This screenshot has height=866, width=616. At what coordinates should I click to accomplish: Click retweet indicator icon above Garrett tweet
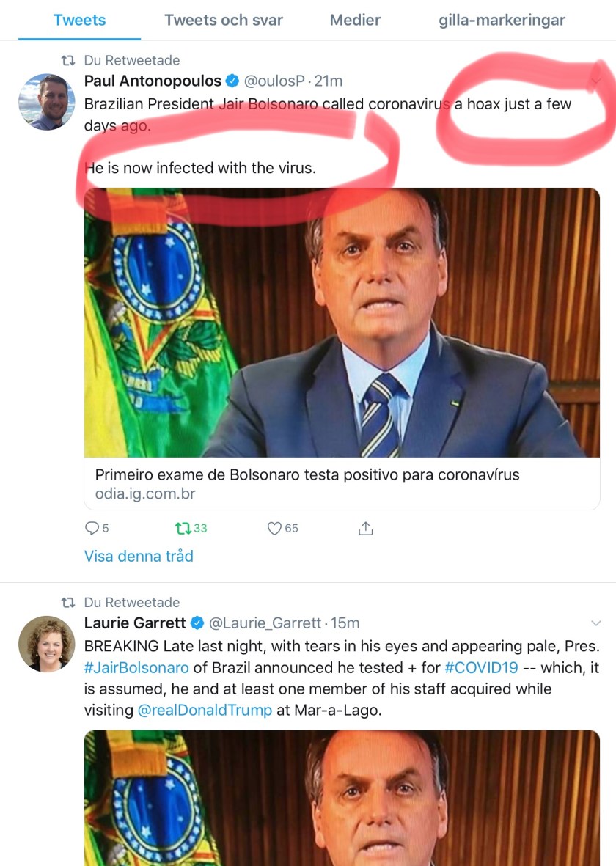coord(68,602)
